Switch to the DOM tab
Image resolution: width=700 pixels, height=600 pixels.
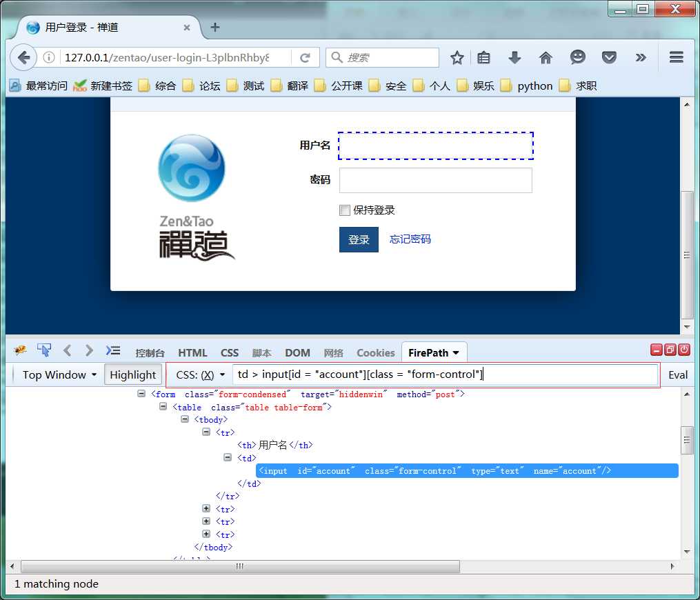coord(298,353)
